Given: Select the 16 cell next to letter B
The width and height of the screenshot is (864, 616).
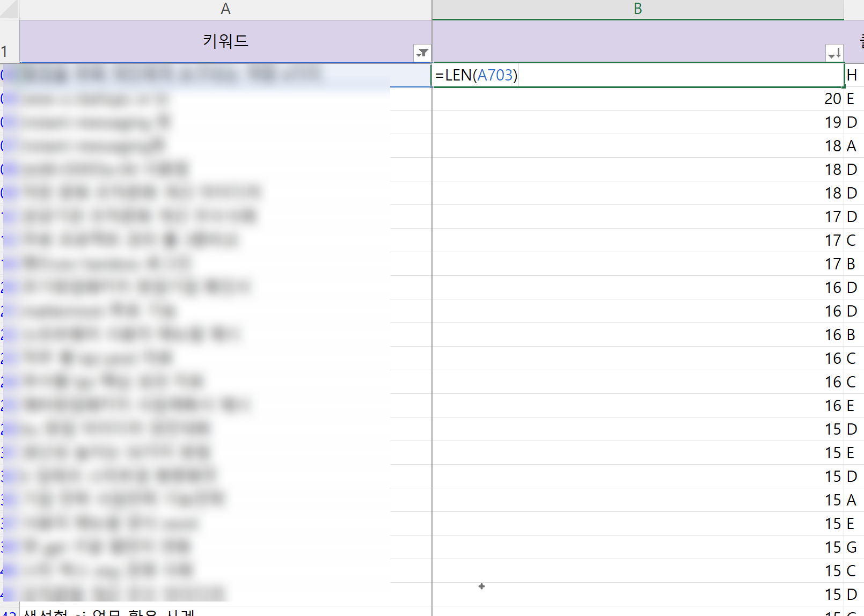Looking at the screenshot, I should coord(638,335).
